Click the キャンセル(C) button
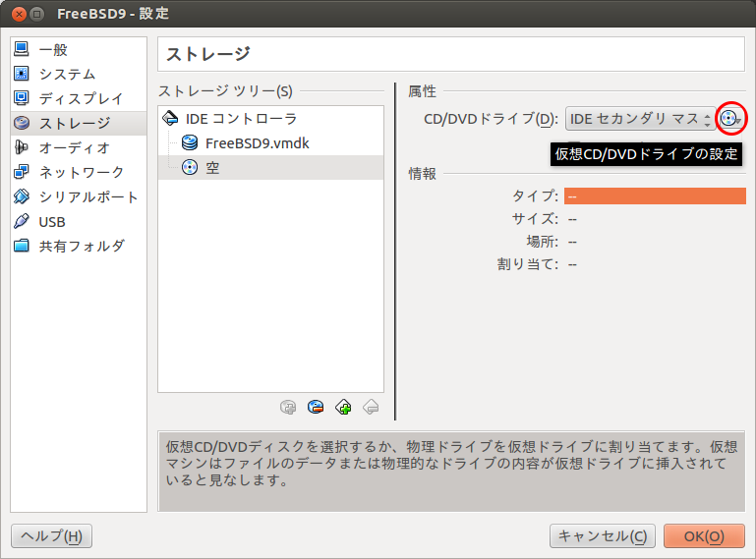The image size is (756, 559). 603,535
